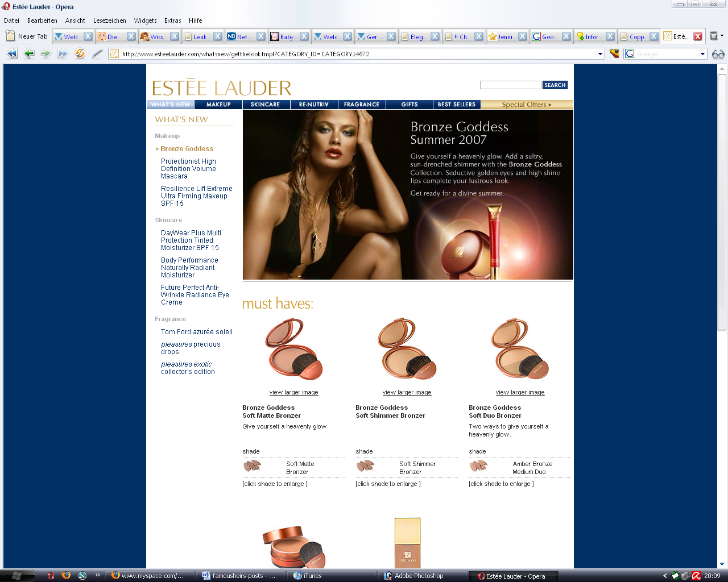Click the glasses icon at toolbar right

pos(718,54)
